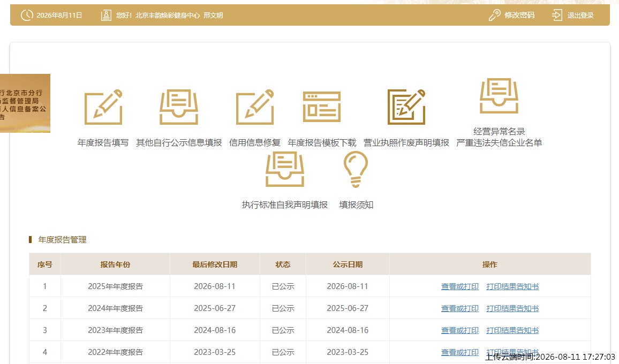
Task: Select the 2023年年度报告 cell
Action: (115, 330)
